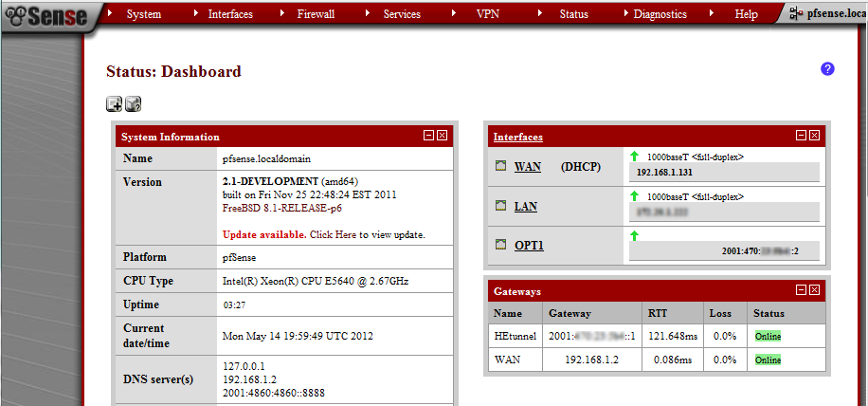Click the current date/time value
The height and width of the screenshot is (406, 868).
[298, 336]
